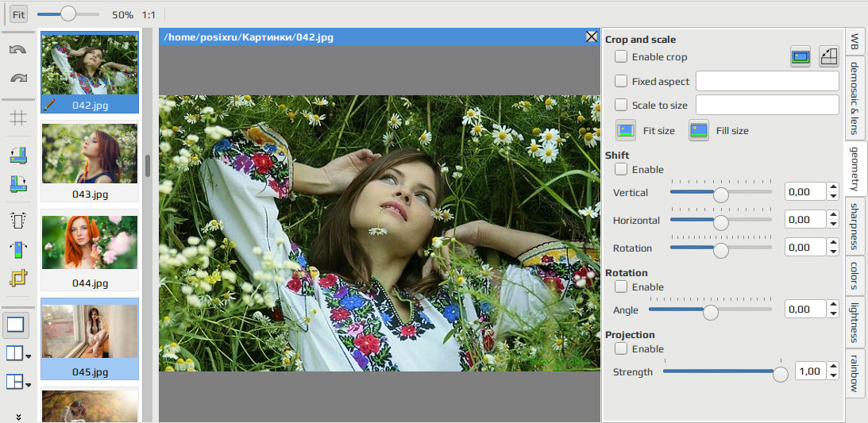Decrease Horizontal value with down arrow

(x=833, y=225)
